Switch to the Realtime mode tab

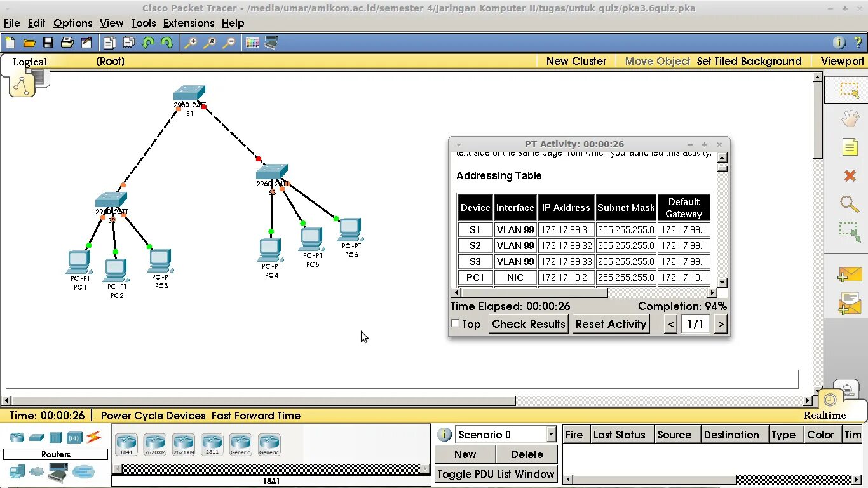(x=825, y=415)
